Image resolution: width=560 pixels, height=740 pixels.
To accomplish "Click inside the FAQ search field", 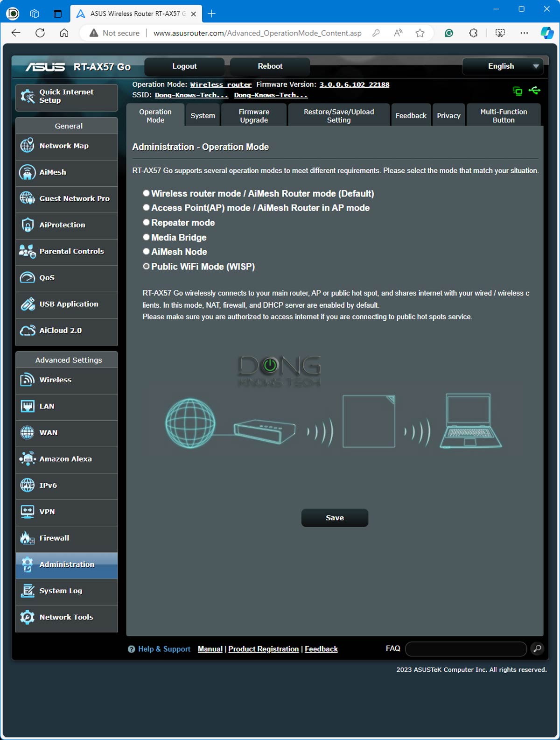I will (x=466, y=648).
